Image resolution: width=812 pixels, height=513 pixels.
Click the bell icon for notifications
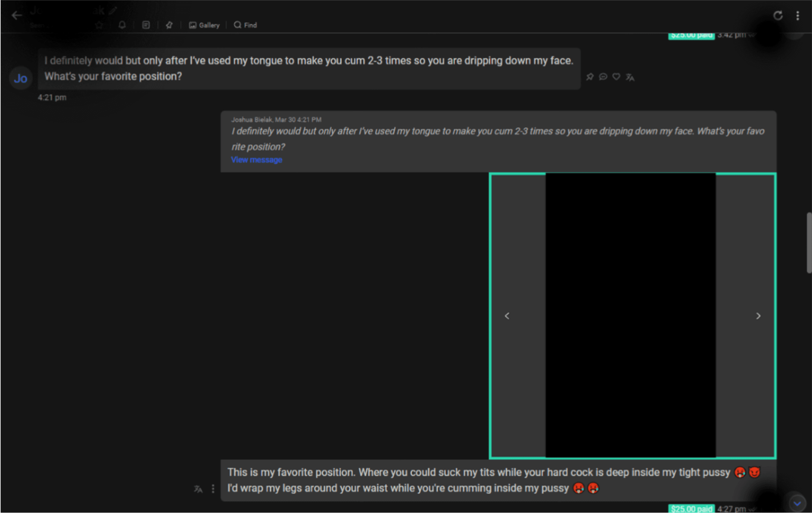point(122,25)
